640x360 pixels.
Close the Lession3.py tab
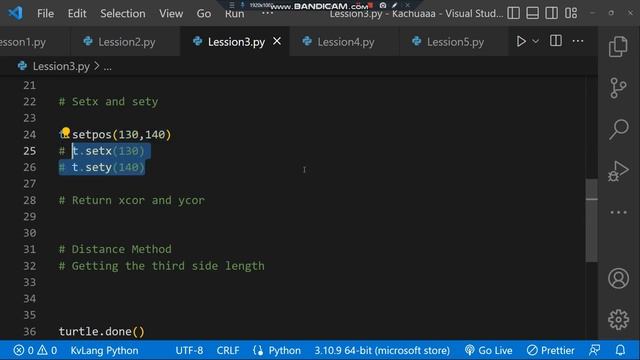[277, 41]
